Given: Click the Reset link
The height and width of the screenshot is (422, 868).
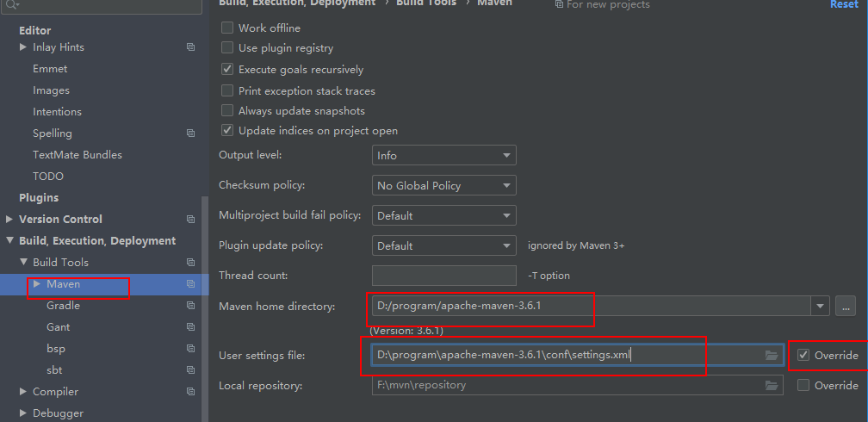Looking at the screenshot, I should [843, 4].
